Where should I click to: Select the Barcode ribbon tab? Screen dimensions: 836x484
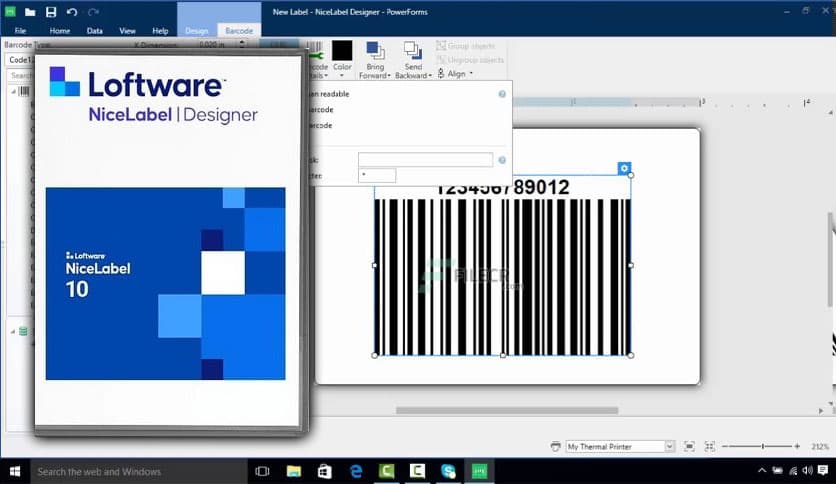click(x=239, y=31)
